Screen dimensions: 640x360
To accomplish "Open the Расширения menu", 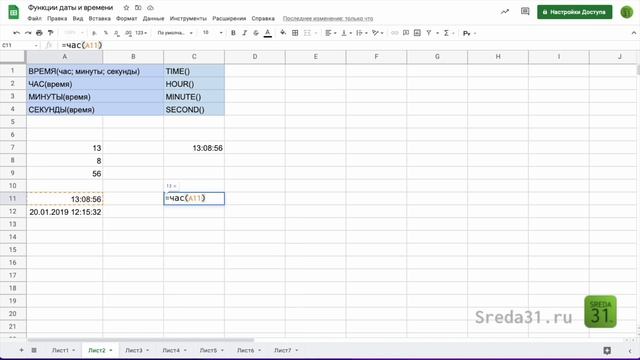I will coord(229,18).
